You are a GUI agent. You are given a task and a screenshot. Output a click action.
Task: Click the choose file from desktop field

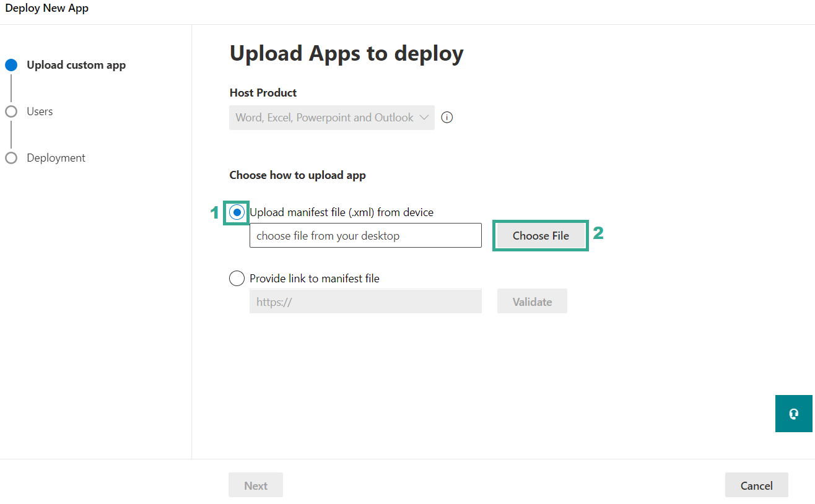click(365, 236)
